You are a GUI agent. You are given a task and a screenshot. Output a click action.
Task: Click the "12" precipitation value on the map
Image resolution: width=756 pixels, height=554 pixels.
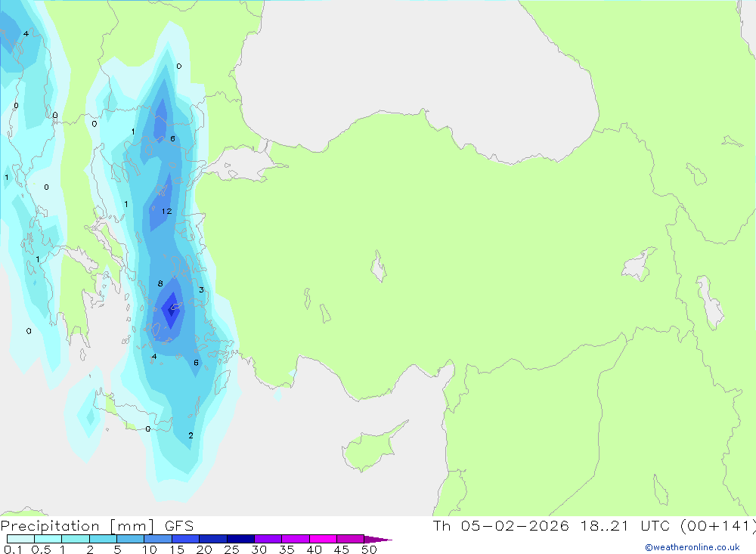[167, 211]
